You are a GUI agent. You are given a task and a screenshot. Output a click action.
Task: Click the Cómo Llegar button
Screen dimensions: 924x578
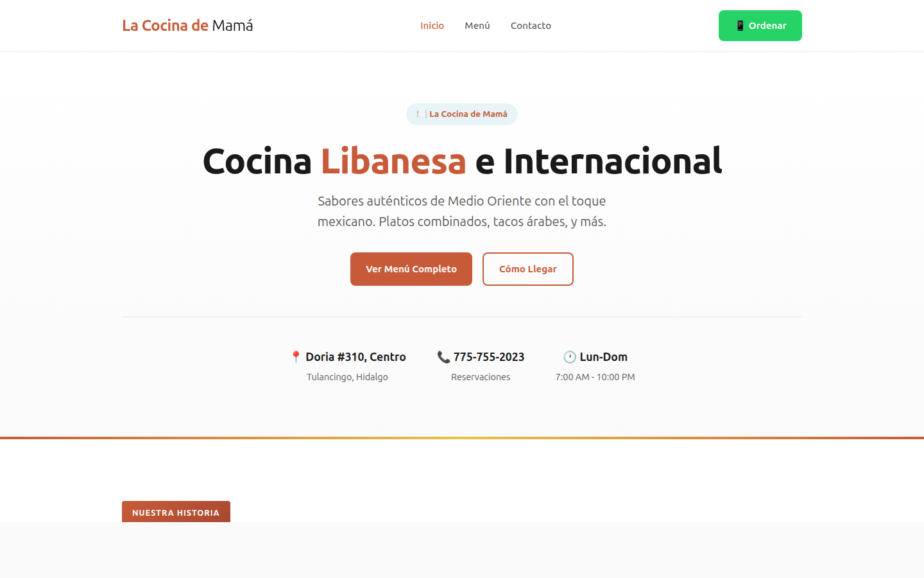click(528, 269)
